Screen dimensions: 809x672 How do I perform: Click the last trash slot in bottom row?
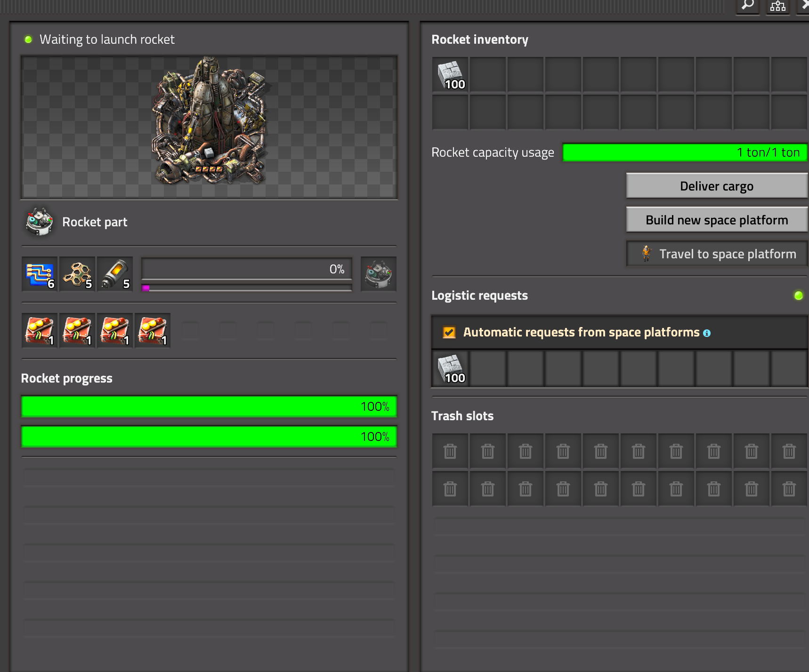coord(789,488)
